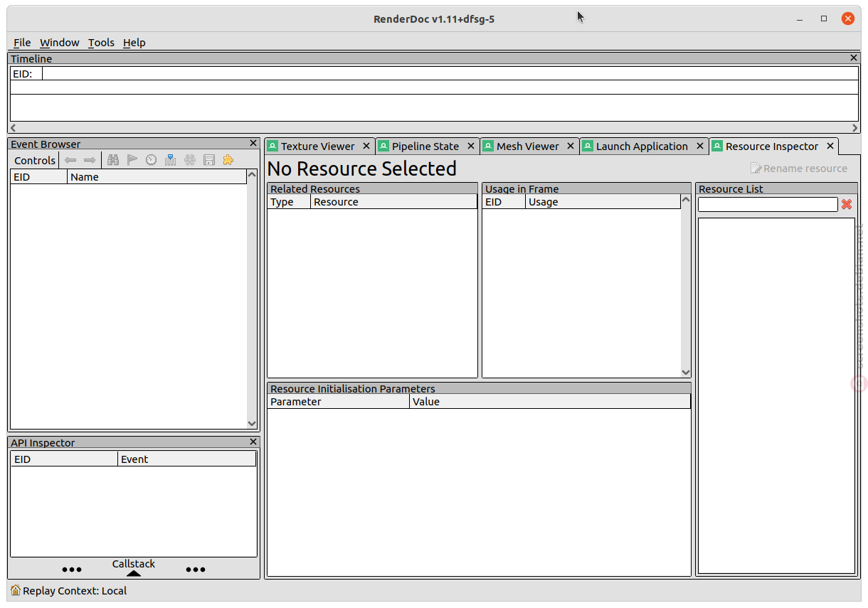Open find event binoculars icon

113,160
